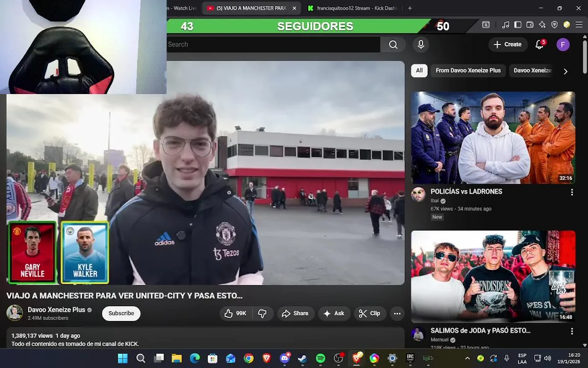Screen dimensions: 588x368
Task: Open Google Chrome from the taskbar
Action: [249, 358]
